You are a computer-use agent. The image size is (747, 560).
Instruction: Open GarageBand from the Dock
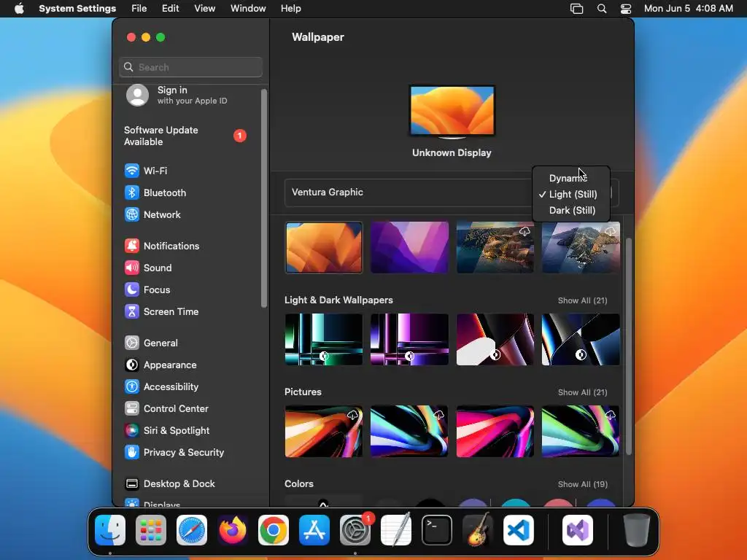click(478, 530)
